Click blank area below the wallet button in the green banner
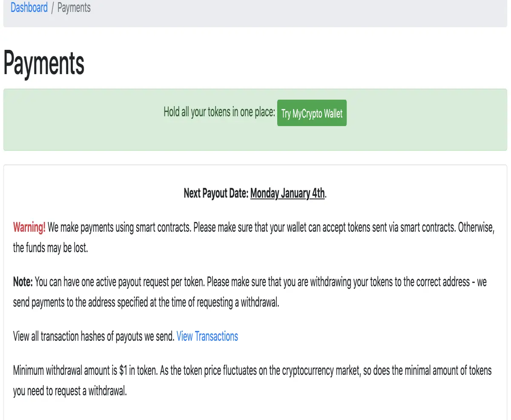The image size is (511, 420). coord(312,138)
